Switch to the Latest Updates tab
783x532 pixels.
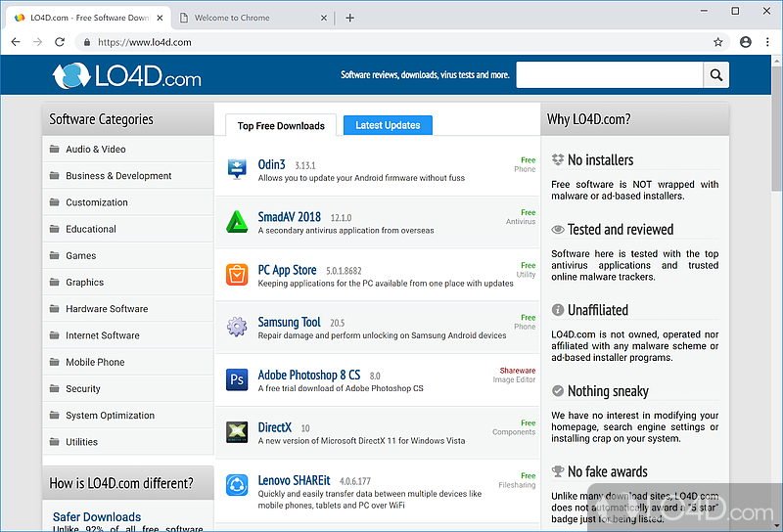click(x=388, y=125)
